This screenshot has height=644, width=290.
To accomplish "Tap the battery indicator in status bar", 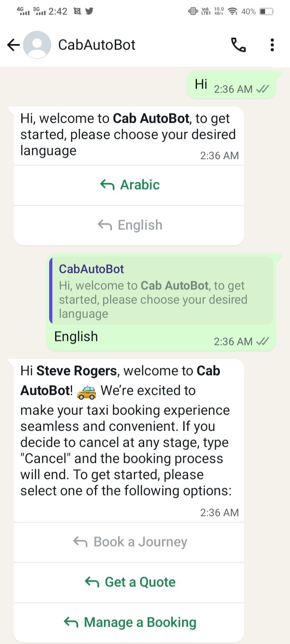I will click(x=266, y=11).
